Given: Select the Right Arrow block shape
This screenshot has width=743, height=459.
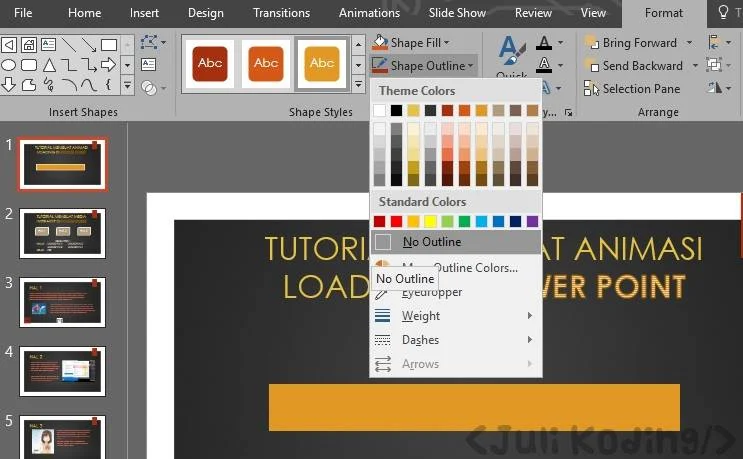Looking at the screenshot, I should click(x=109, y=65).
